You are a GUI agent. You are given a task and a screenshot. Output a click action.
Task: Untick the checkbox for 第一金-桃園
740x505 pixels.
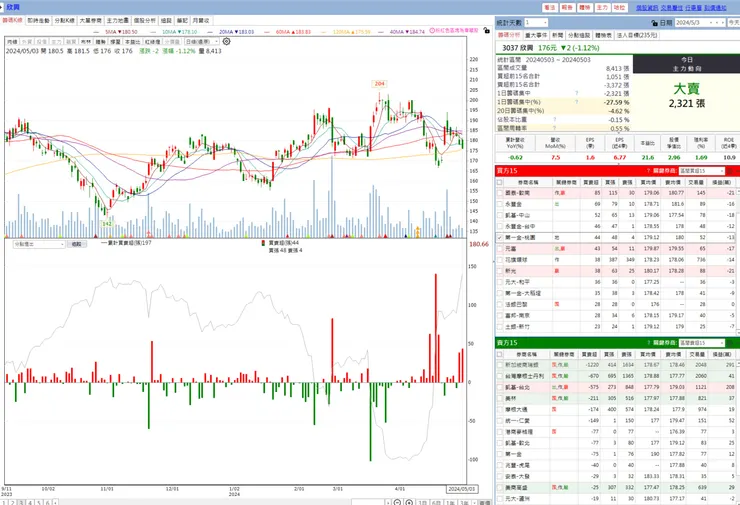pos(500,237)
